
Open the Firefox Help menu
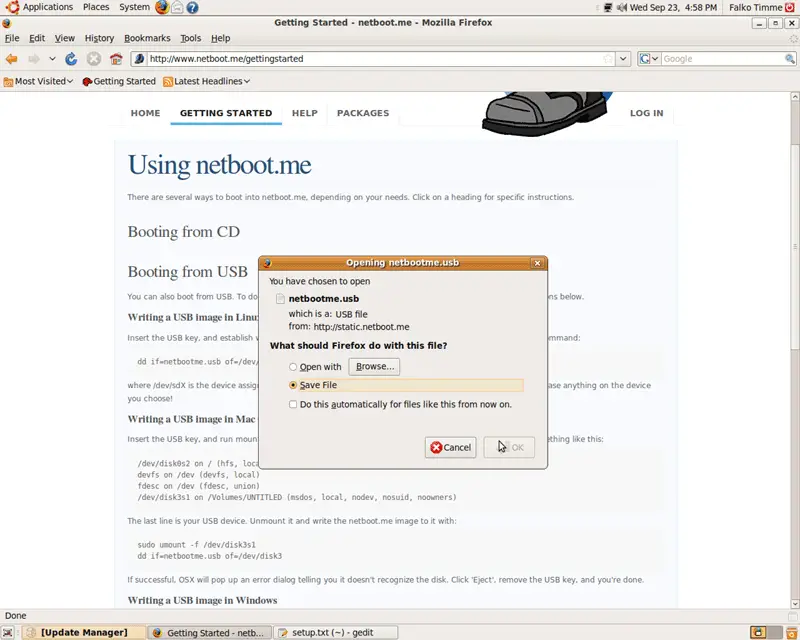point(220,38)
